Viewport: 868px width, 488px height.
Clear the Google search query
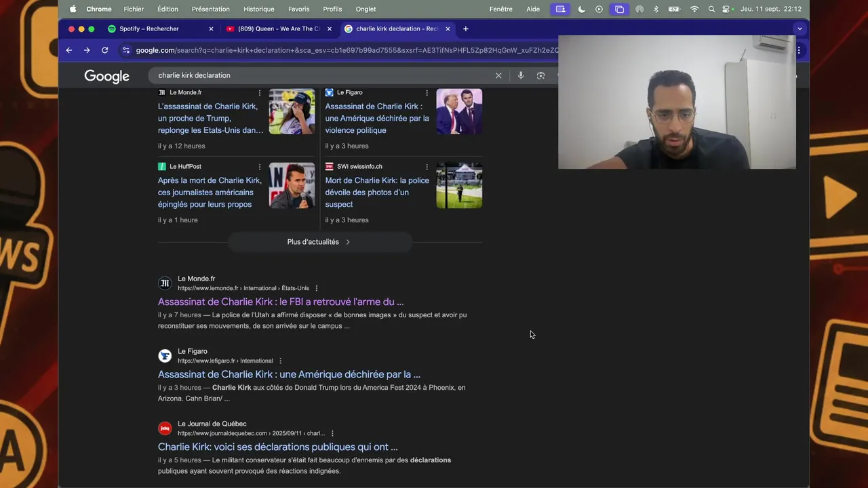(x=498, y=75)
